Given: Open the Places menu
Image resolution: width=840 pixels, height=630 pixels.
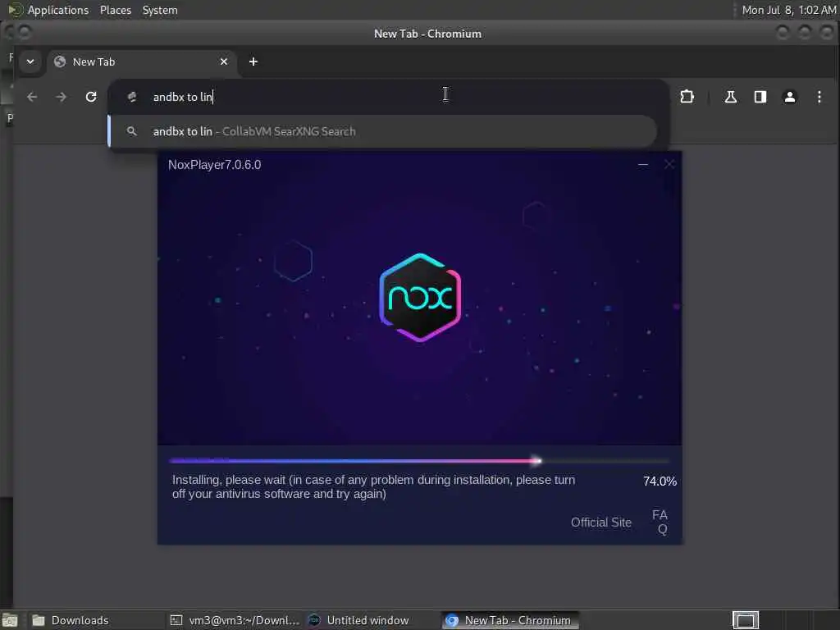Looking at the screenshot, I should click(115, 10).
